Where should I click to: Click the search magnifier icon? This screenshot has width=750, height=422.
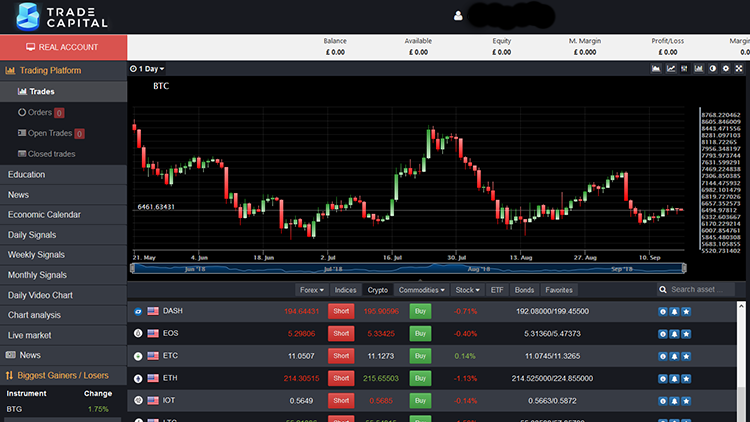[662, 289]
